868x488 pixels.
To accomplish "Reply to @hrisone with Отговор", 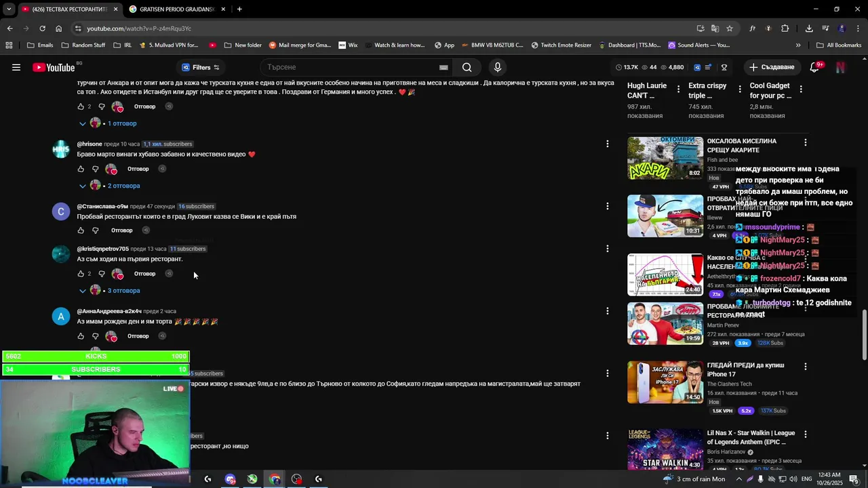I will [x=138, y=169].
